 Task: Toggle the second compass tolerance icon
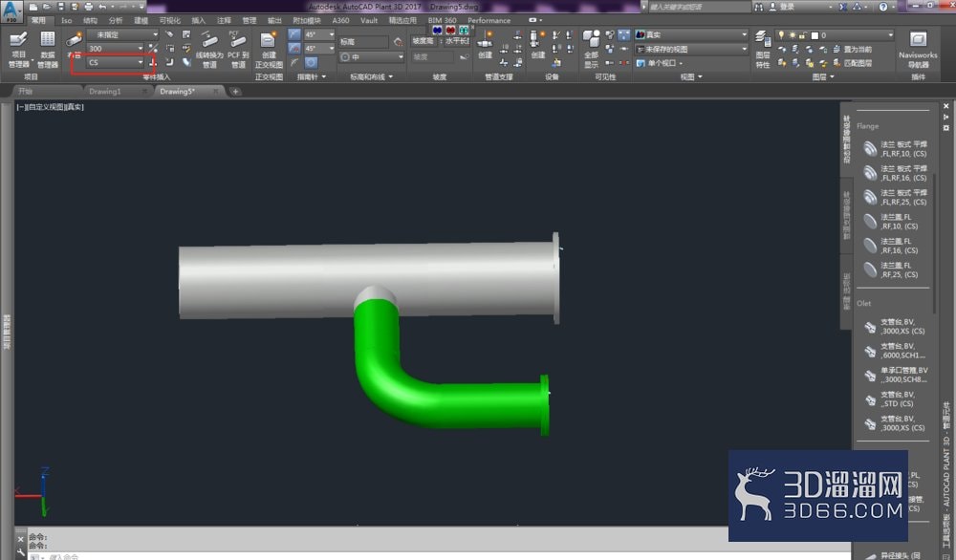click(294, 48)
